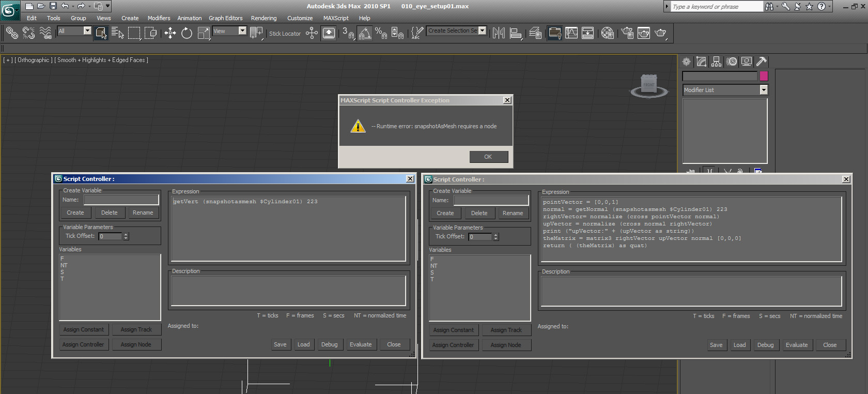
Task: Open the Modifiers menu
Action: (x=159, y=18)
